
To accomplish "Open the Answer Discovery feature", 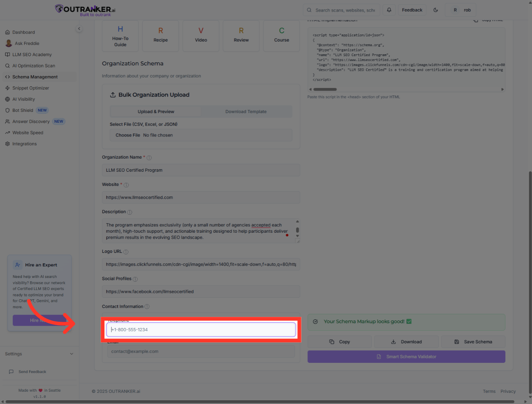I will pos(31,121).
